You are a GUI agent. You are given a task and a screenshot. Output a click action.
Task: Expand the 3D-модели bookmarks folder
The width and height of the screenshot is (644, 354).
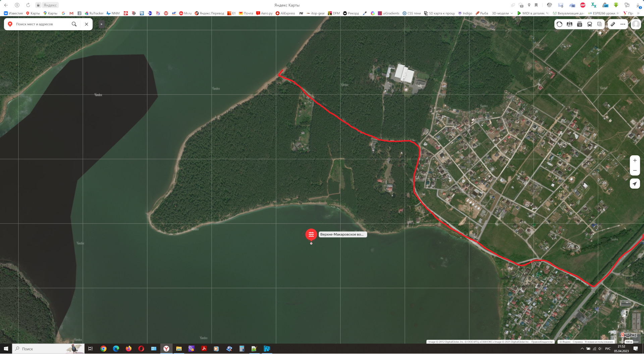pyautogui.click(x=502, y=13)
